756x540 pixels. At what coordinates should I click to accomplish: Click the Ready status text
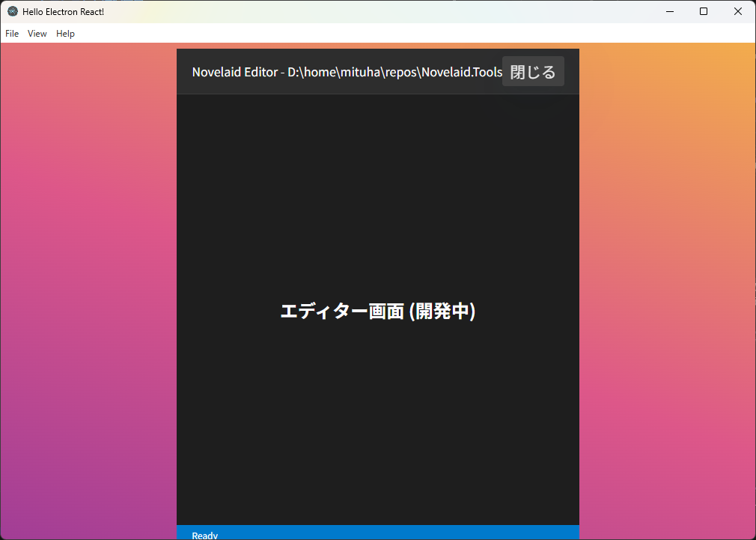[205, 535]
